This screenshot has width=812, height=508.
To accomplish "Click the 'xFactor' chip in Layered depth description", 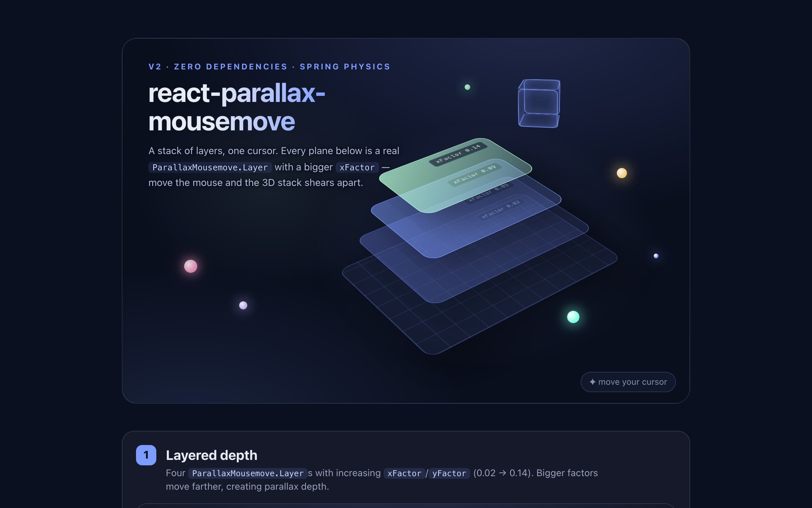I will pyautogui.click(x=404, y=473).
